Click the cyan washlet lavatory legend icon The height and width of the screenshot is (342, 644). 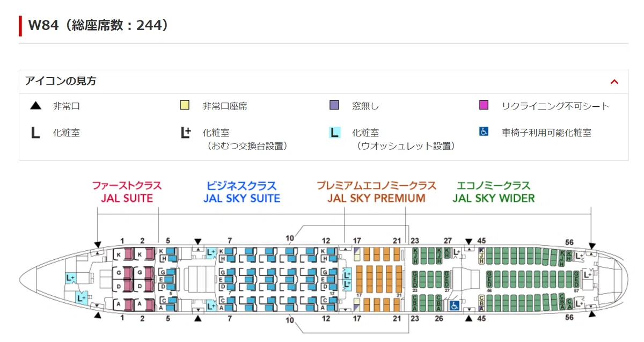click(334, 132)
